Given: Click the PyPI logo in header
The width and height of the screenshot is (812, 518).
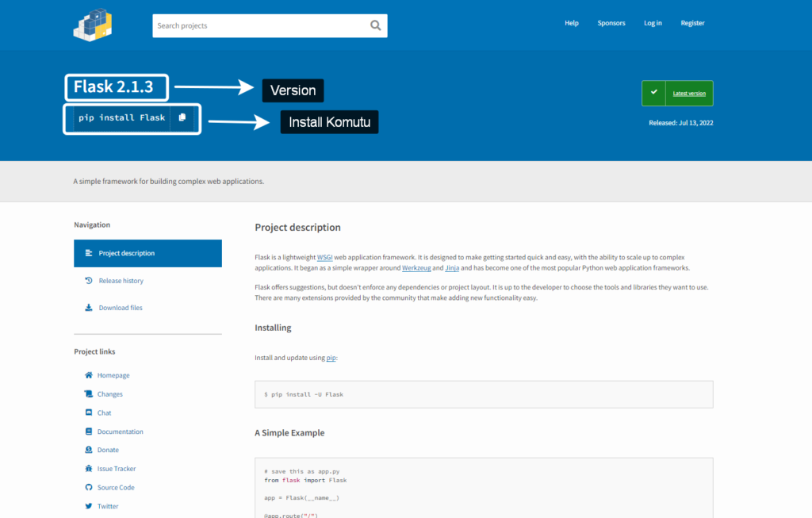Looking at the screenshot, I should point(93,25).
